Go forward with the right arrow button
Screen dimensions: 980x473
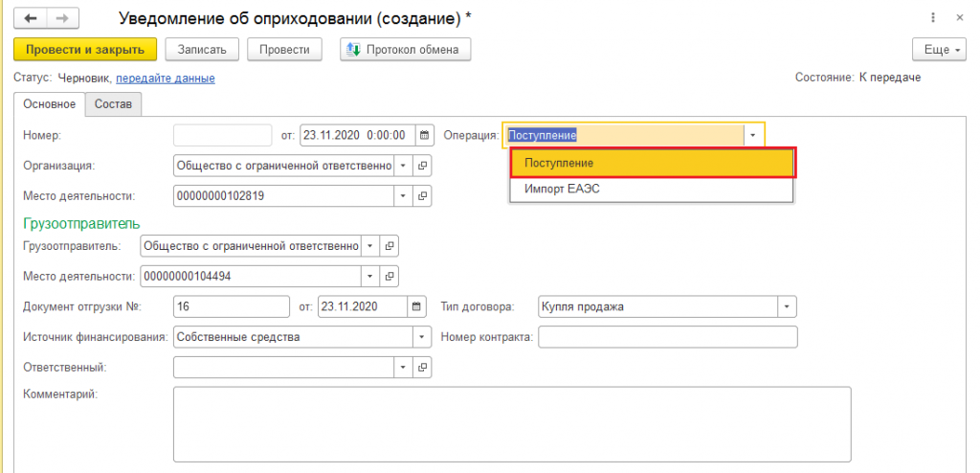pyautogui.click(x=61, y=19)
